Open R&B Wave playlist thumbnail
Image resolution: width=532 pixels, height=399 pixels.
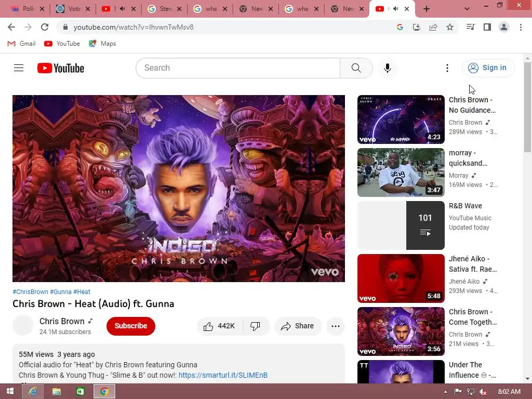click(x=401, y=225)
